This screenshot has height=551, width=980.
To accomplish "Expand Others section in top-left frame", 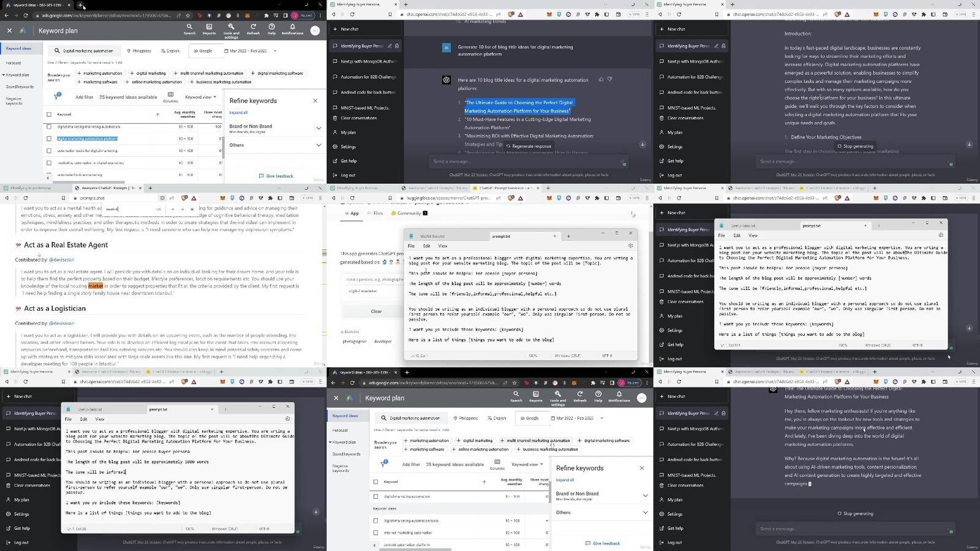I will point(318,145).
